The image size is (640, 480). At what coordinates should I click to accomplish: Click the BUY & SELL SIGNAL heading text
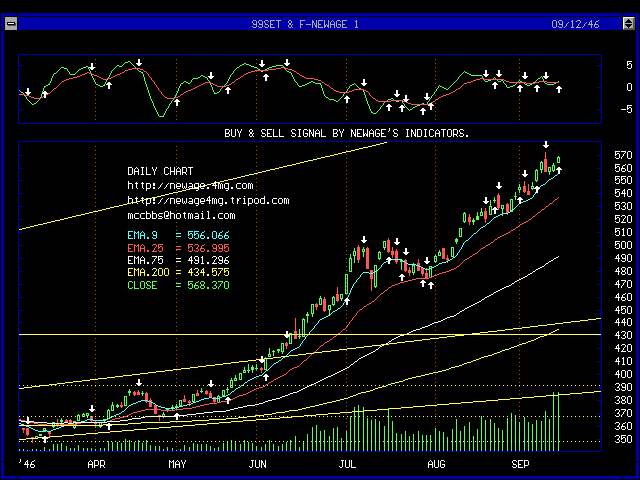point(347,133)
